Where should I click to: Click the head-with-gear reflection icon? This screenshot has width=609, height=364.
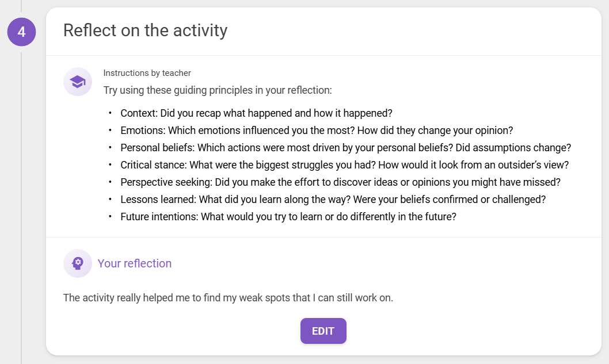point(78,263)
